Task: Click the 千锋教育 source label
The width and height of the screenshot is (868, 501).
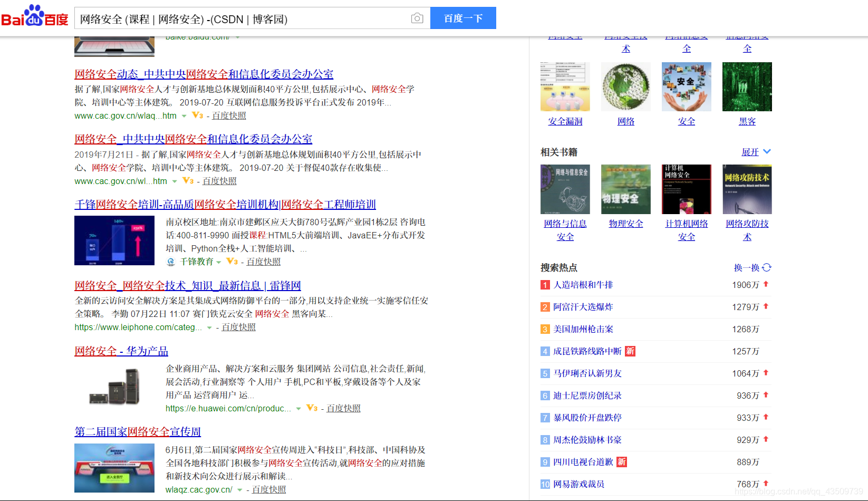Action: click(x=197, y=262)
